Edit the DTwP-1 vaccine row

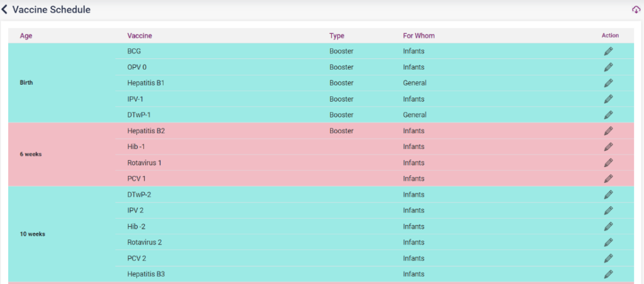click(608, 115)
